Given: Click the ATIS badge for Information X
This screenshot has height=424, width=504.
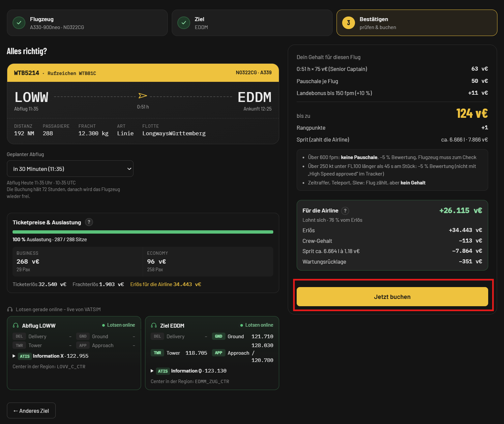Looking at the screenshot, I should (x=25, y=356).
